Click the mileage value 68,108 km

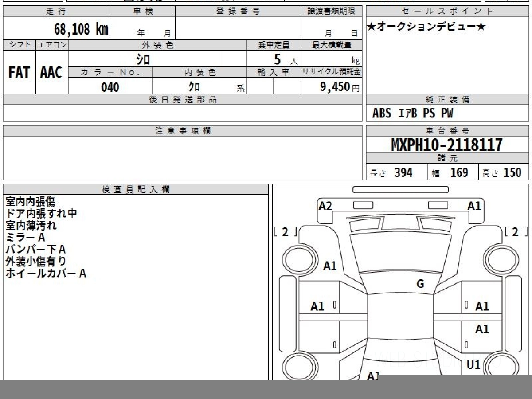point(81,30)
